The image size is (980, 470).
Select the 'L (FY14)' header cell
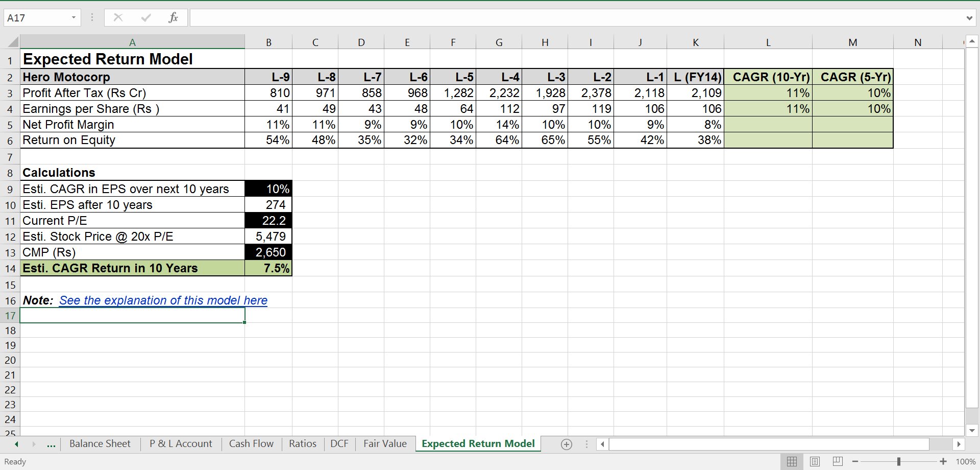(x=695, y=77)
